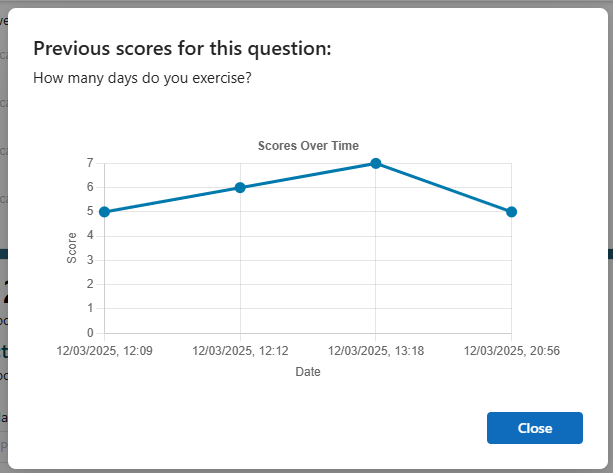613x473 pixels.
Task: Click the 'Score' y-axis title
Action: pos(72,248)
